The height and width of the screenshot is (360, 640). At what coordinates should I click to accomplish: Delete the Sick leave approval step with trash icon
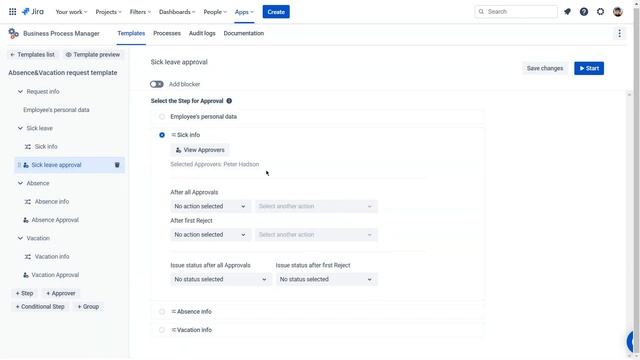(x=117, y=165)
